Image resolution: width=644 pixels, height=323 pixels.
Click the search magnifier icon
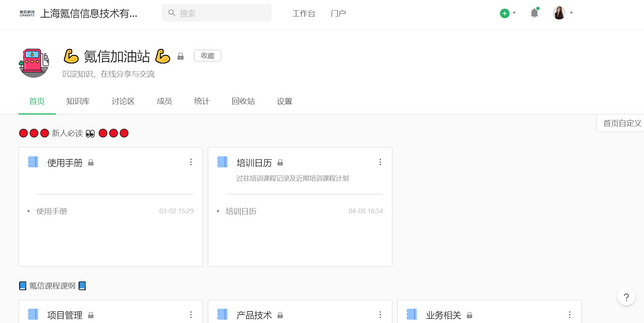(172, 13)
